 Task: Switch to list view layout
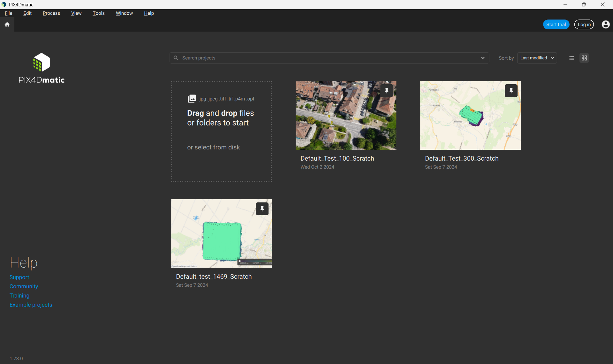tap(571, 58)
